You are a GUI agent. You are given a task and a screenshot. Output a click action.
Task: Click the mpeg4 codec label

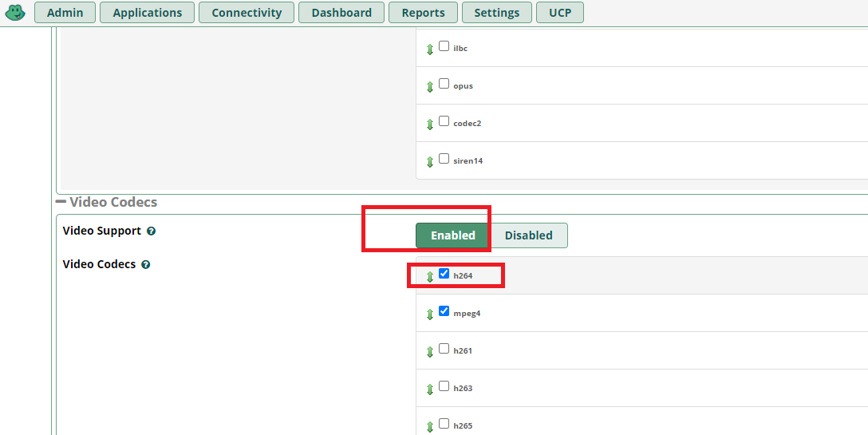pos(467,314)
